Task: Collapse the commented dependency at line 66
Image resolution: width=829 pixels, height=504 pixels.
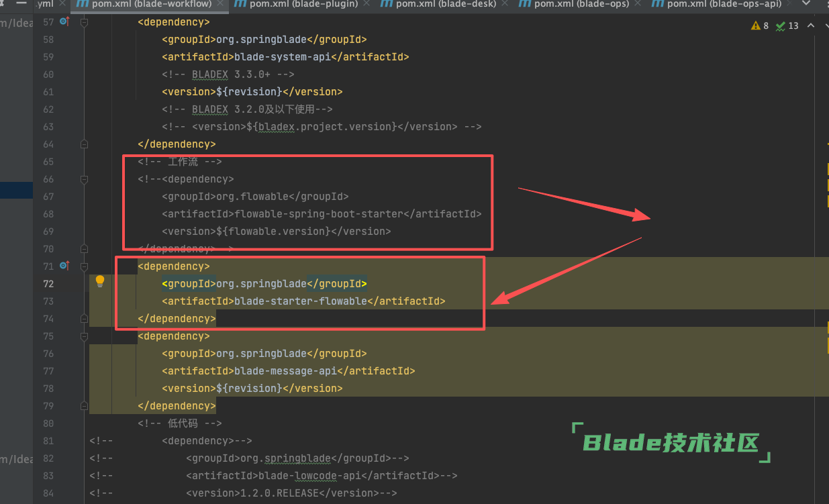Action: (x=84, y=179)
